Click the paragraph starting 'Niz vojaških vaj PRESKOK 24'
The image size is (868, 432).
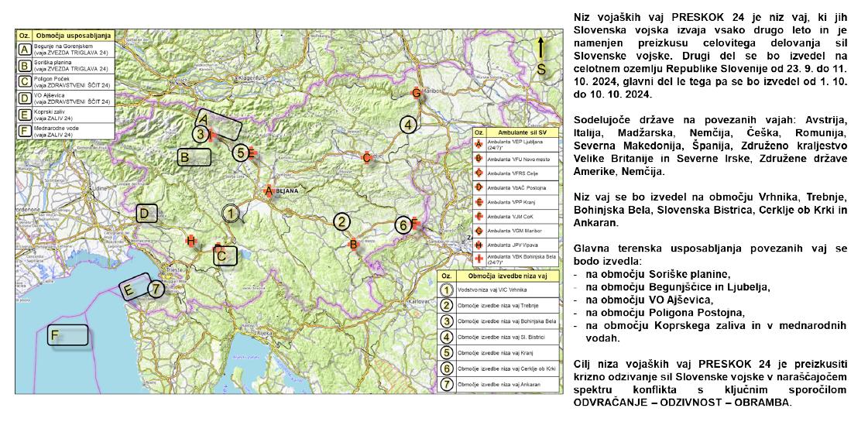coord(711,55)
